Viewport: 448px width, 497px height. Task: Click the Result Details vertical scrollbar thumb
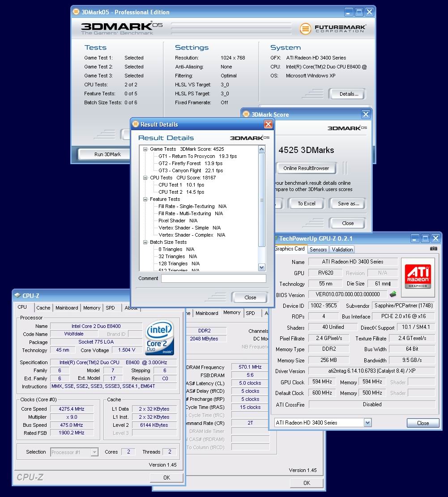(x=261, y=200)
